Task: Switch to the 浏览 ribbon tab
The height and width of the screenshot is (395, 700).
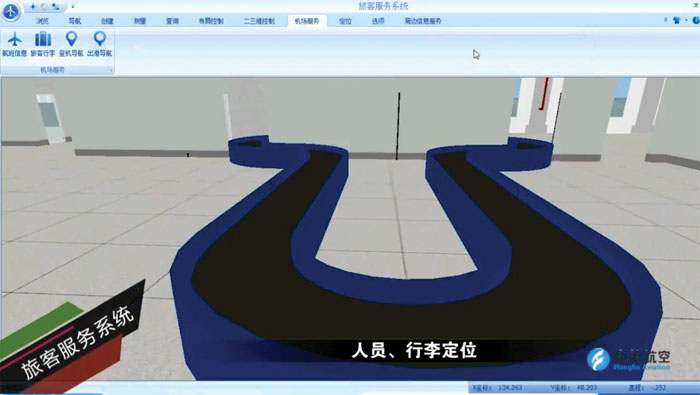Action: point(42,21)
